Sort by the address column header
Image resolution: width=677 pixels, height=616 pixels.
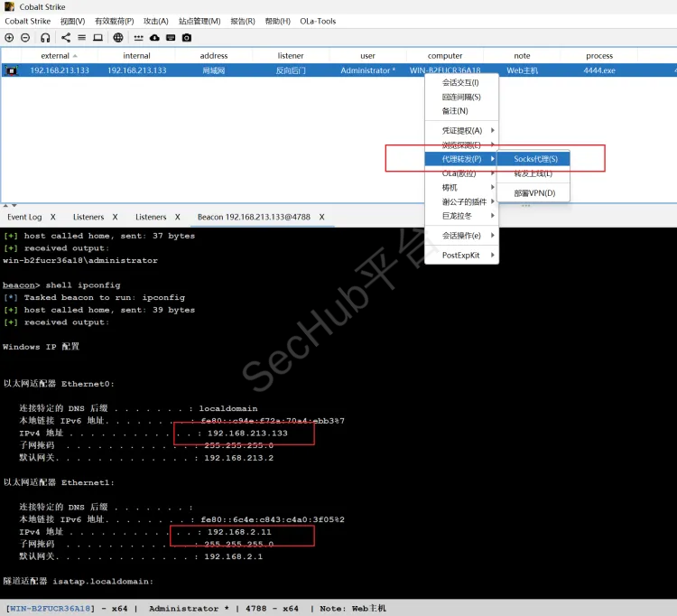pos(214,56)
